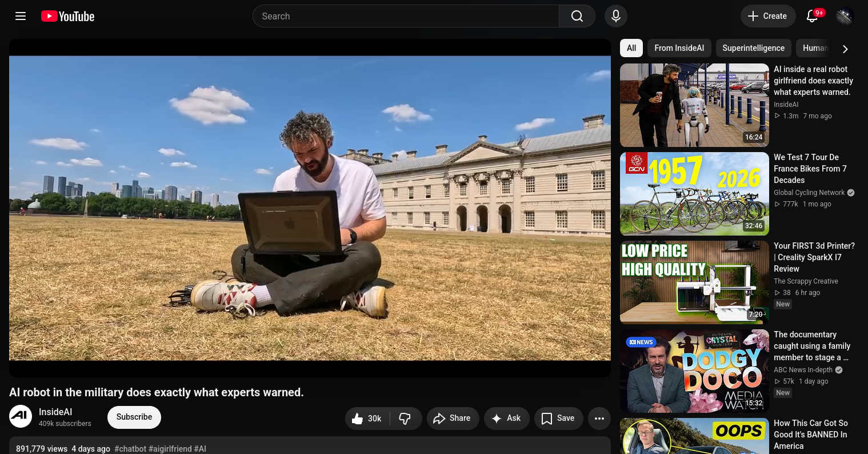Open the #chatbot hashtag

(x=130, y=449)
